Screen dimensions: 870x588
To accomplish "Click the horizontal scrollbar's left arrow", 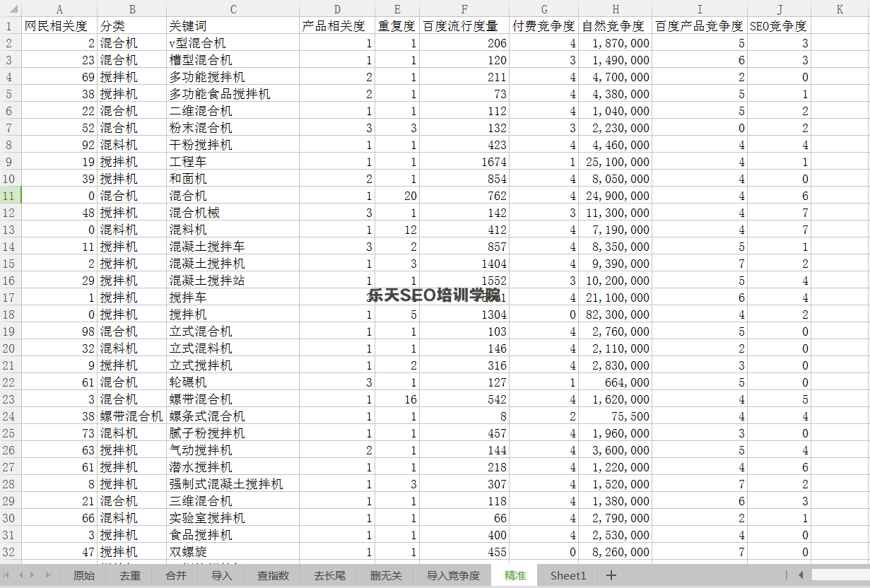I will tap(801, 575).
